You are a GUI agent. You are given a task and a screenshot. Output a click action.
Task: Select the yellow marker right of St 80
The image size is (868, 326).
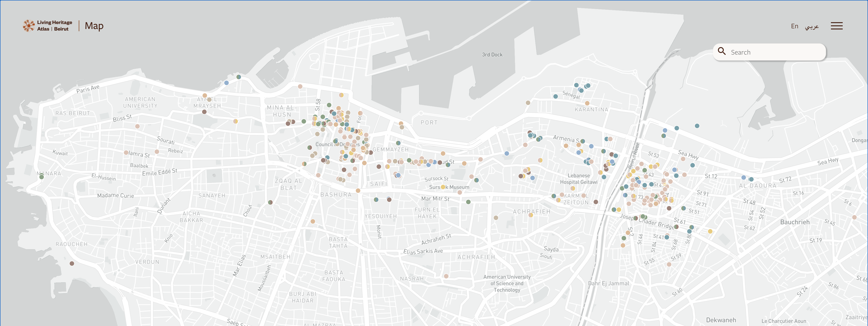(710, 232)
